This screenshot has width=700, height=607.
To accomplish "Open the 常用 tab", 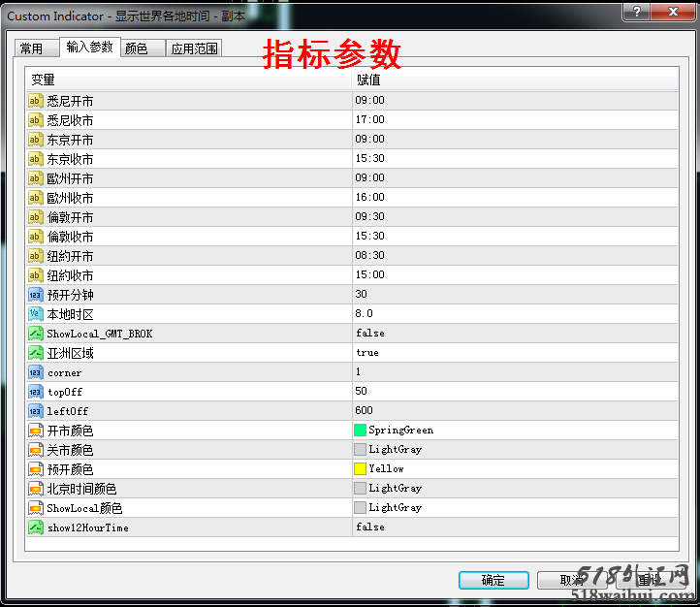I will pos(37,48).
